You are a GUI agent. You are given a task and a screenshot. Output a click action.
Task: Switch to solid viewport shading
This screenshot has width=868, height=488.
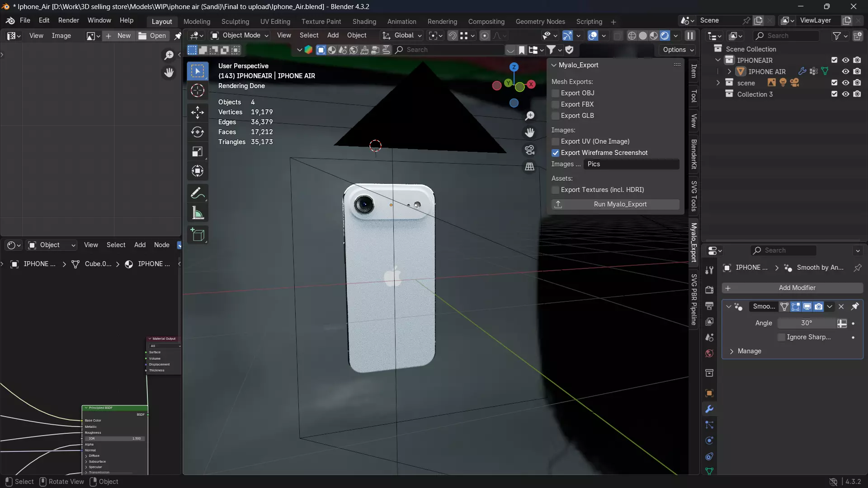click(x=643, y=36)
